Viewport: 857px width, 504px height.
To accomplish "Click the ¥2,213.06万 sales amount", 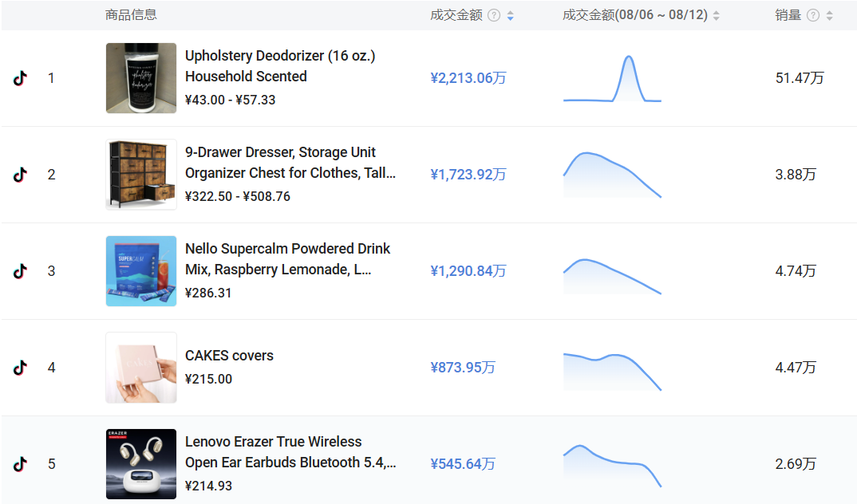I will coord(468,78).
